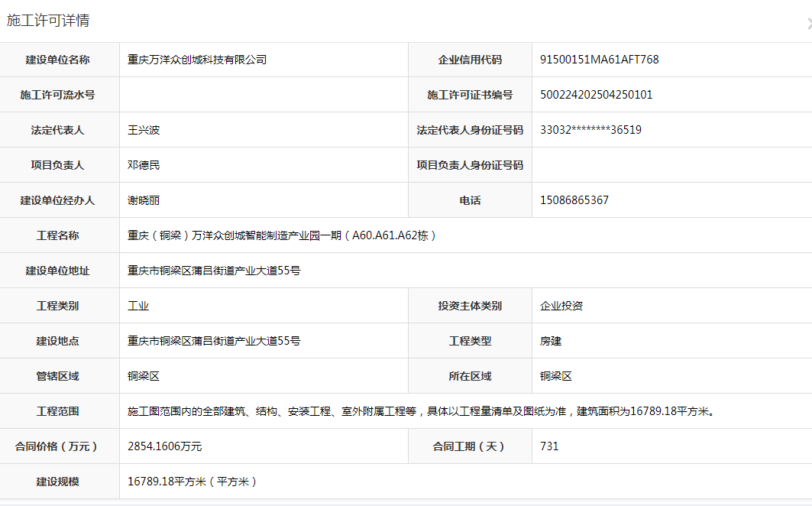
Task: Click the 工程类型 value 房建
Action: coord(551,341)
